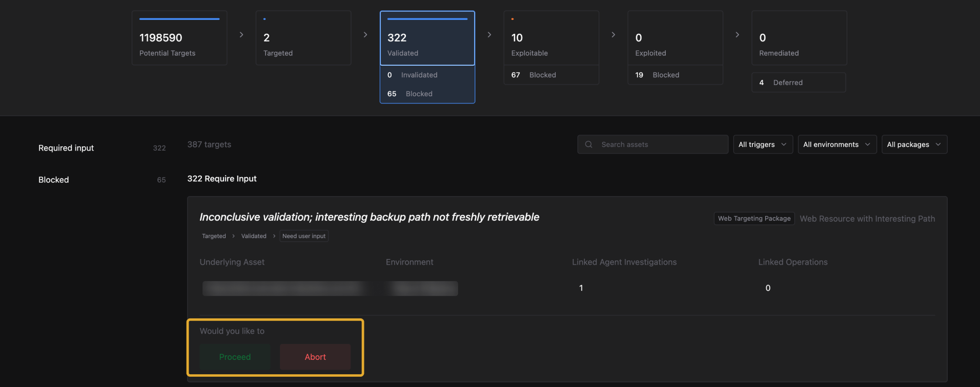Open the Targeted stage card

[303, 38]
